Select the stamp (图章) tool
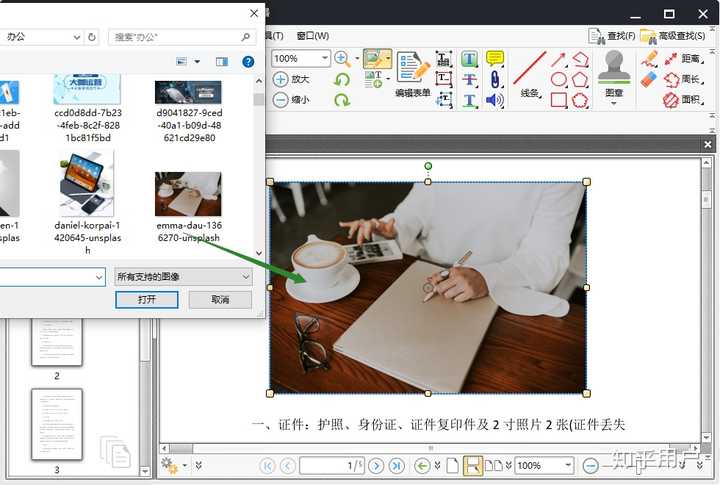This screenshot has height=485, width=720. pos(613,73)
